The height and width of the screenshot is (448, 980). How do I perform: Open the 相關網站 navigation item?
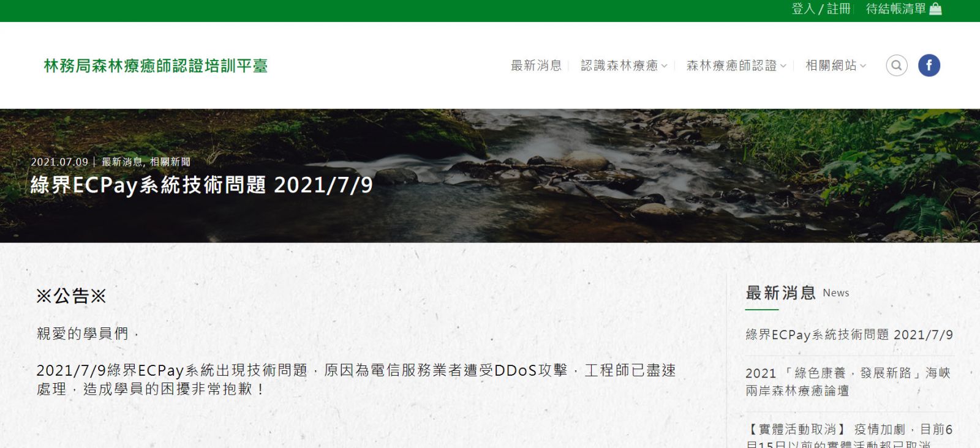tap(831, 65)
